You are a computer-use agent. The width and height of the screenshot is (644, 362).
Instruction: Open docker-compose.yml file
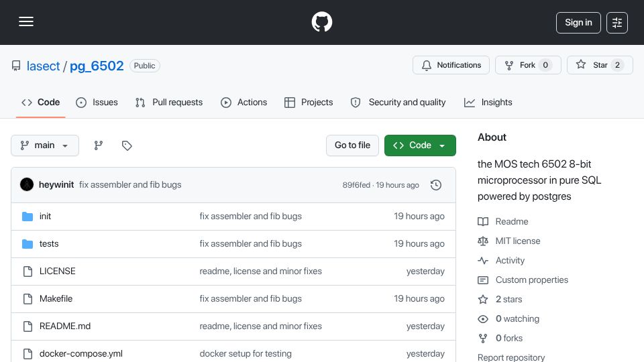point(81,354)
